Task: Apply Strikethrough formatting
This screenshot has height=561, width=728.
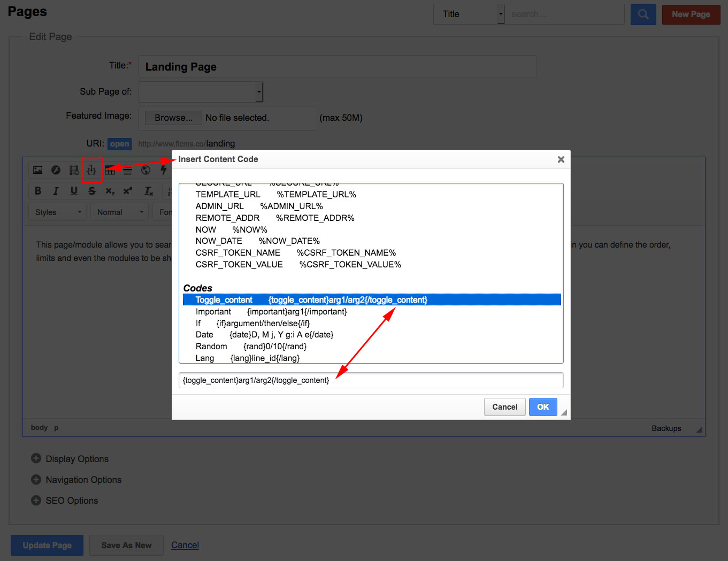Action: (92, 191)
